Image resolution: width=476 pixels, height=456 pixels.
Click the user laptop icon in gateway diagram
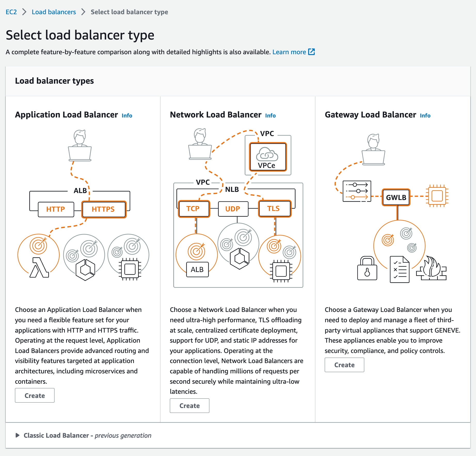374,149
